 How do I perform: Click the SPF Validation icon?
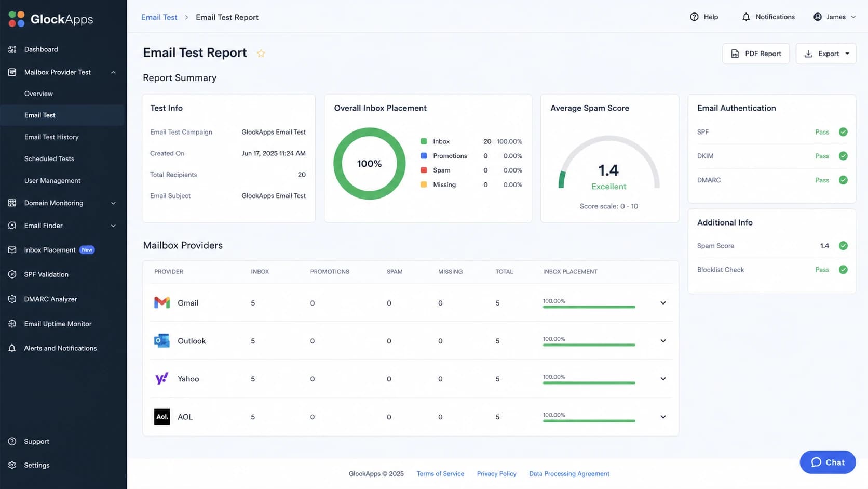(x=12, y=274)
